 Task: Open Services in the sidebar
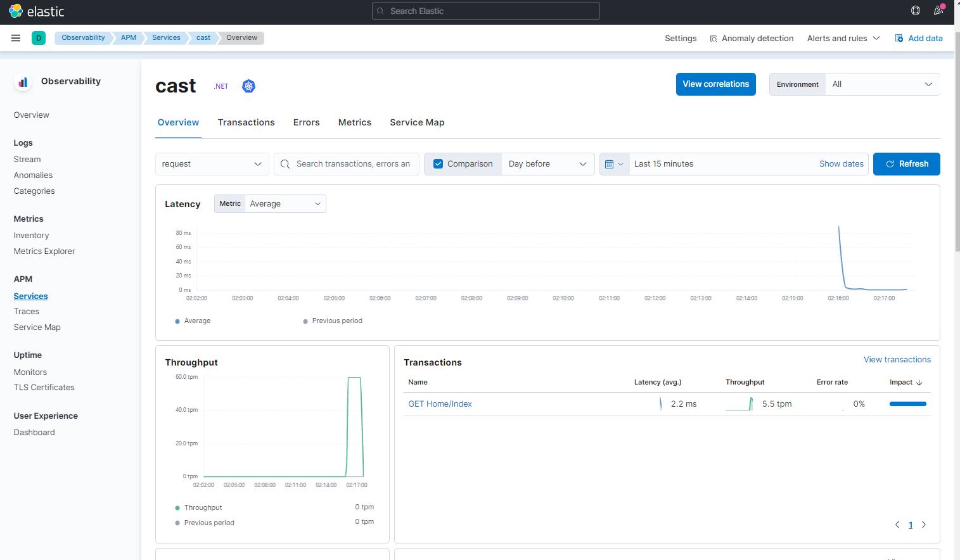[31, 296]
